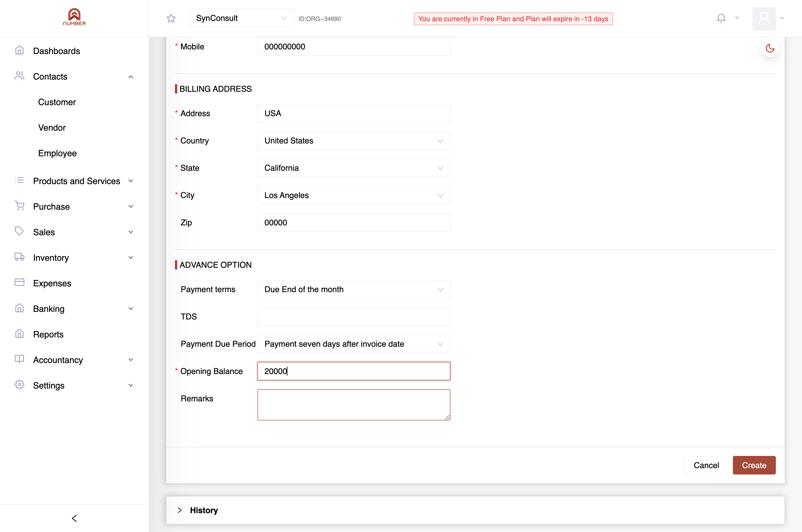Click the Create button
802x532 pixels.
(x=754, y=465)
